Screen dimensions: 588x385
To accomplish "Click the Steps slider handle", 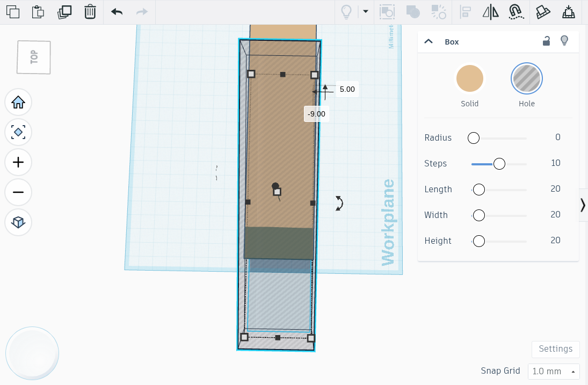I will coord(499,164).
